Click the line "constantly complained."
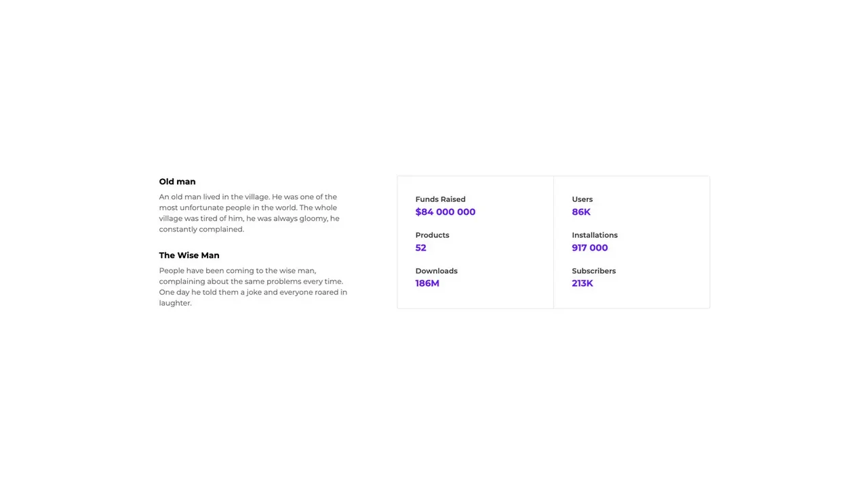This screenshot has width=868, height=488. click(201, 230)
